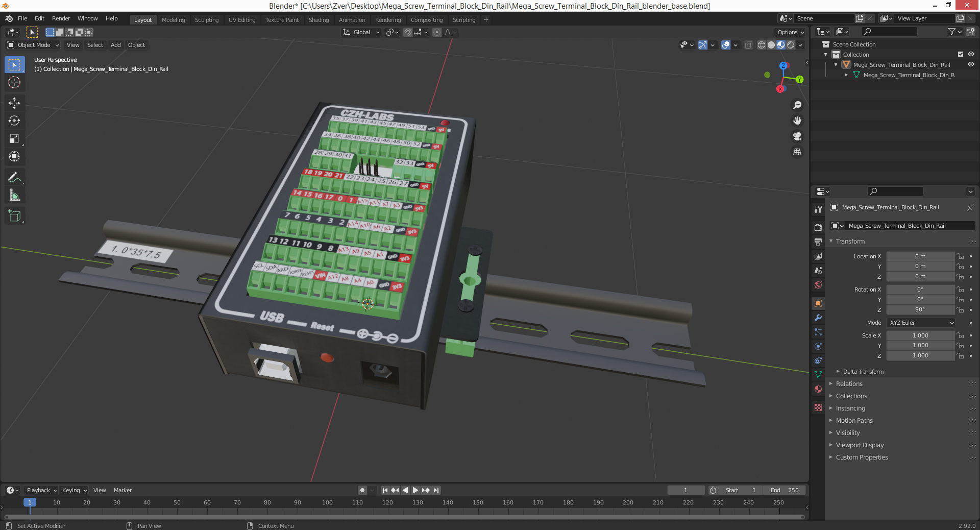The height and width of the screenshot is (530, 980).
Task: Click the pan view hand icon
Action: (797, 121)
